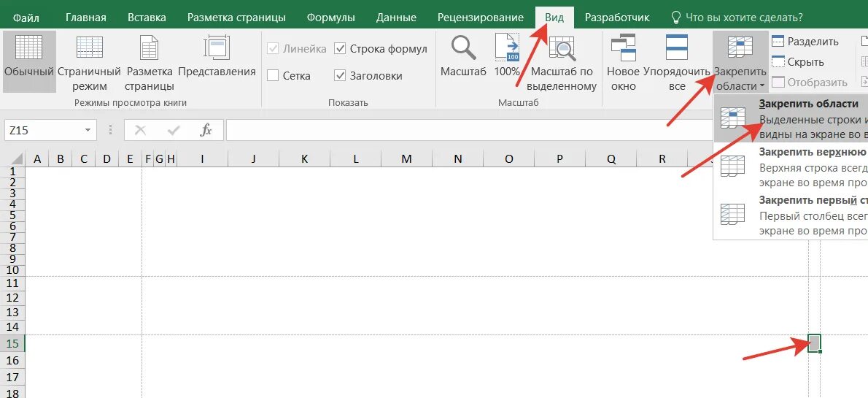Open the Масштаб zoom dialog
Viewport: 868px width, 398px height.
pyautogui.click(x=463, y=56)
